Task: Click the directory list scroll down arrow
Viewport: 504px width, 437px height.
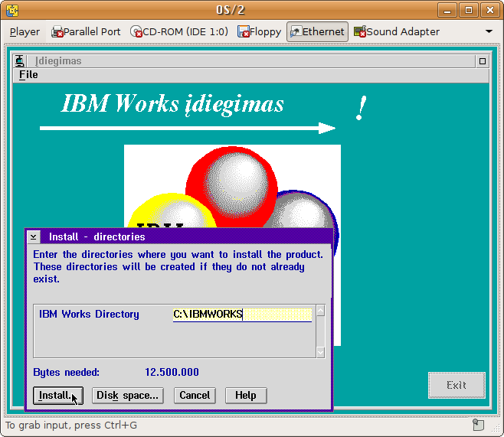Action: click(320, 353)
